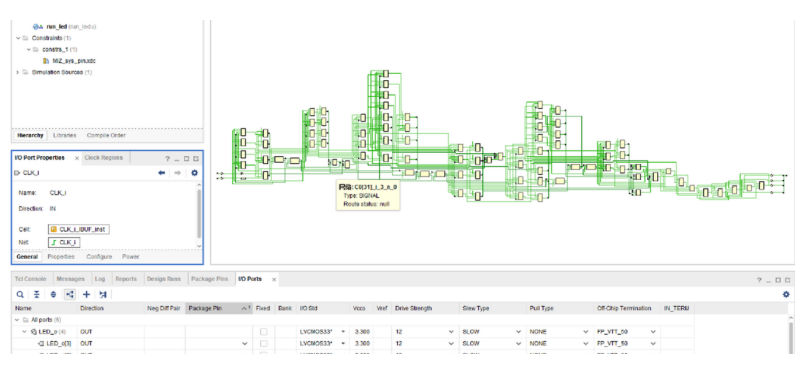Open I/O Std dropdown for LED_o[3] row

343,343
